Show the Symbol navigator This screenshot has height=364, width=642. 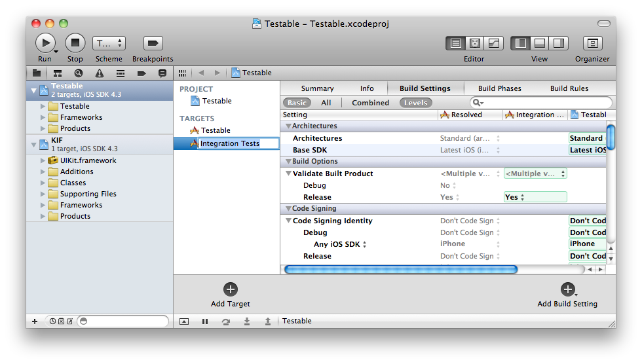coord(58,73)
